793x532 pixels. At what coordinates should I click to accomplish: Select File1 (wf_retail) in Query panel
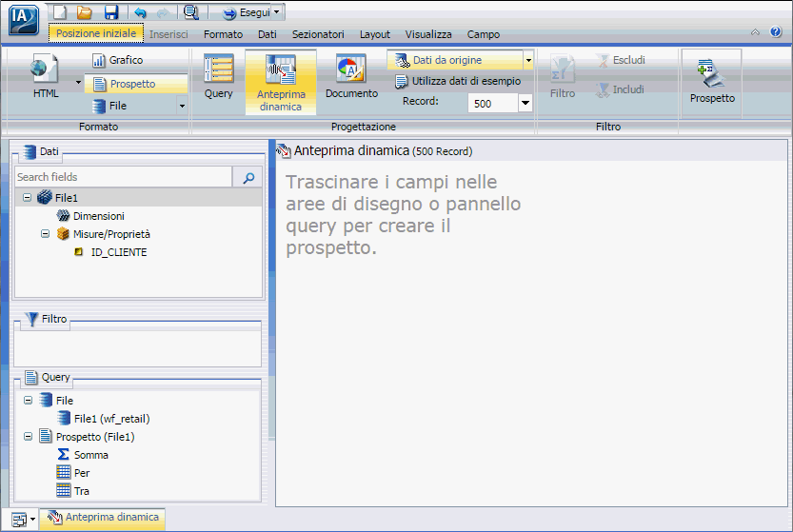[x=111, y=419]
